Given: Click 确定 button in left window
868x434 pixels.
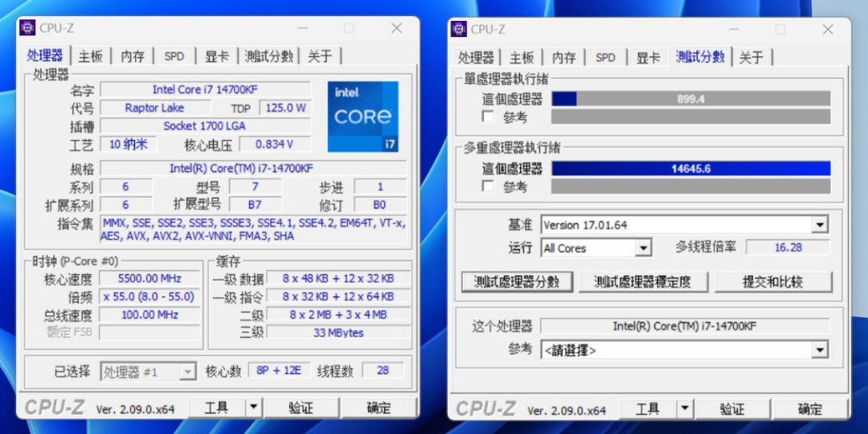Looking at the screenshot, I should click(379, 408).
